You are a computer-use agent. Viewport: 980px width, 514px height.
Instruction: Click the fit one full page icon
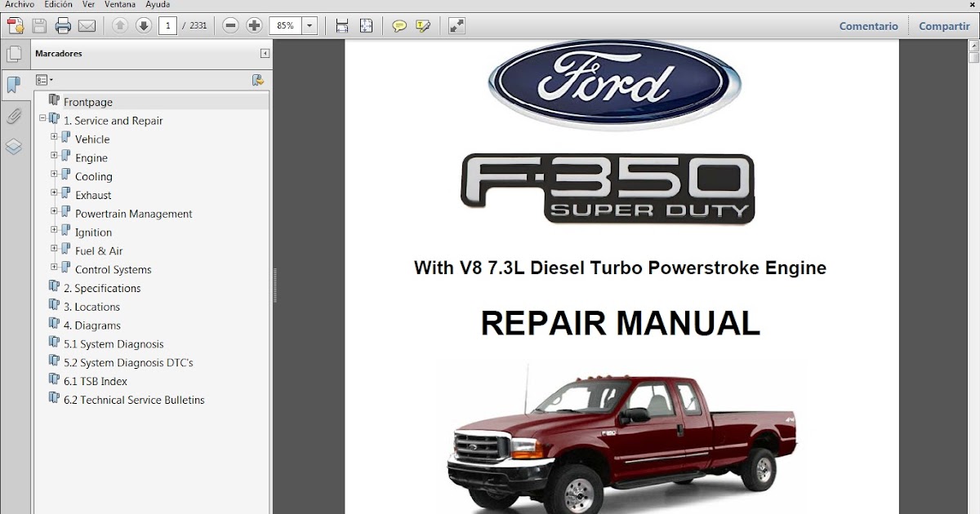point(366,26)
